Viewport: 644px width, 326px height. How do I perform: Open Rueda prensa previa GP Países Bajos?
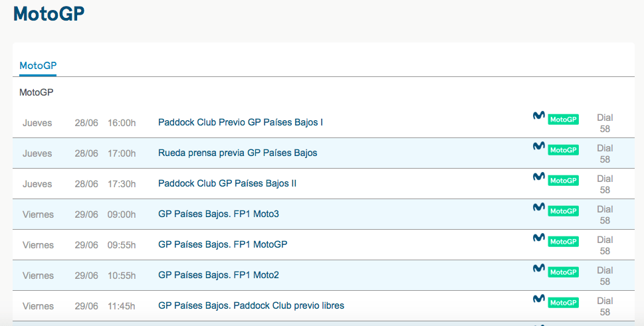(237, 153)
